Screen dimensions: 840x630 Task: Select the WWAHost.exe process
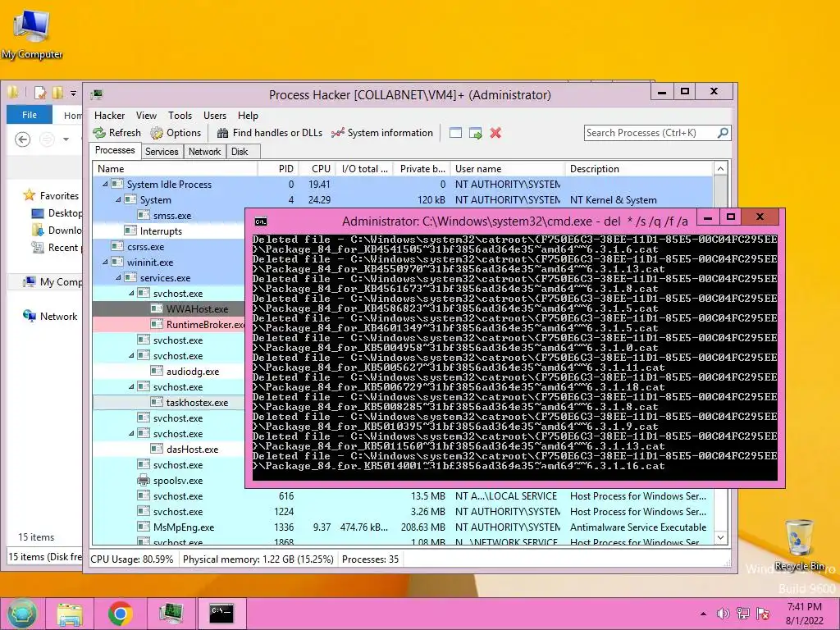(x=168, y=309)
